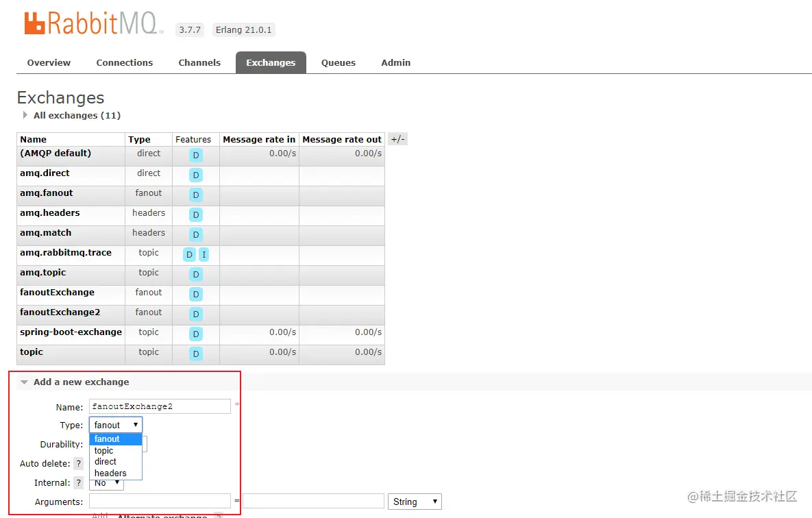Click the D badge for amq.rabbitmq.trace
The height and width of the screenshot is (518, 812).
click(x=190, y=254)
